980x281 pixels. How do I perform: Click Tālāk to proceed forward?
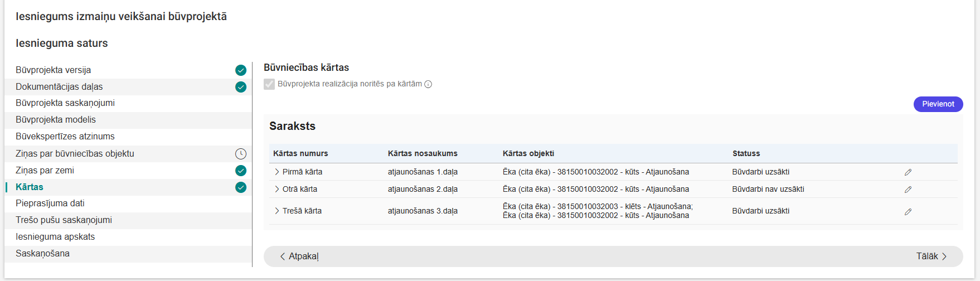point(931,256)
